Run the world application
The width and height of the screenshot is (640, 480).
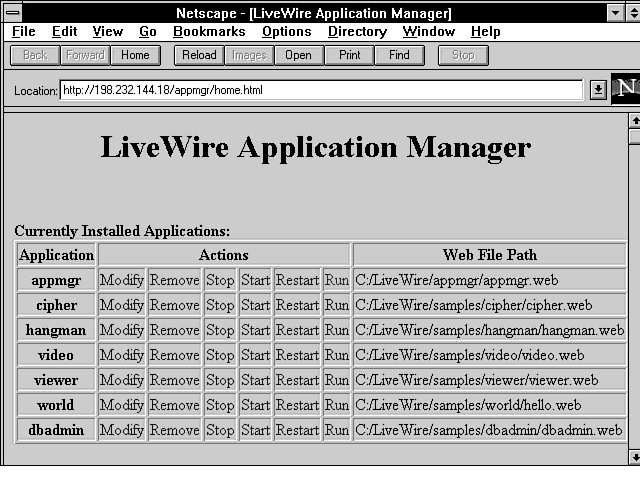[337, 405]
